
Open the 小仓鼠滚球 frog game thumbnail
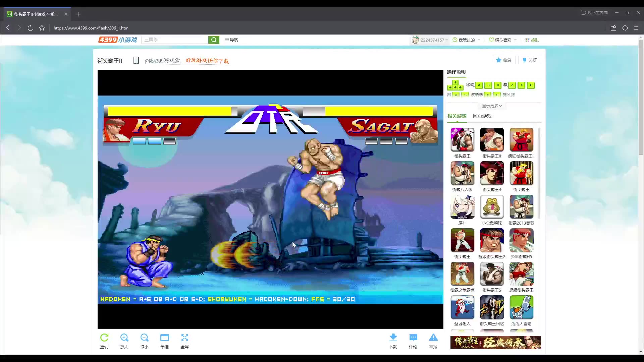[x=492, y=206]
